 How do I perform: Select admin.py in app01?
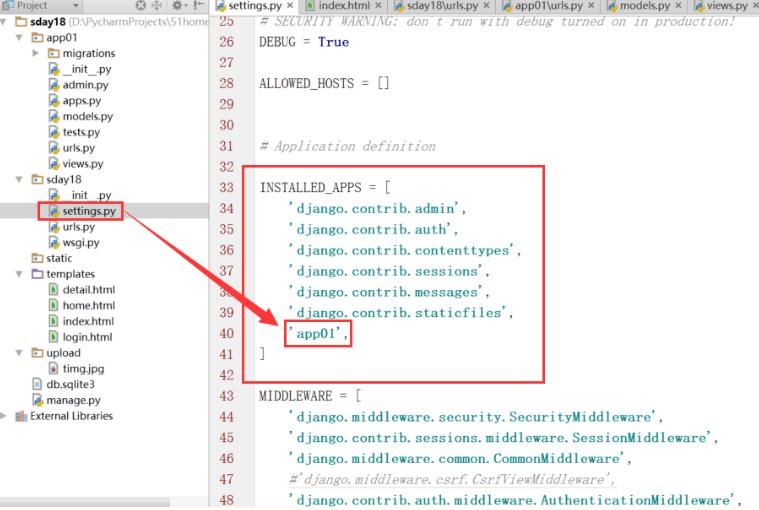(x=85, y=85)
